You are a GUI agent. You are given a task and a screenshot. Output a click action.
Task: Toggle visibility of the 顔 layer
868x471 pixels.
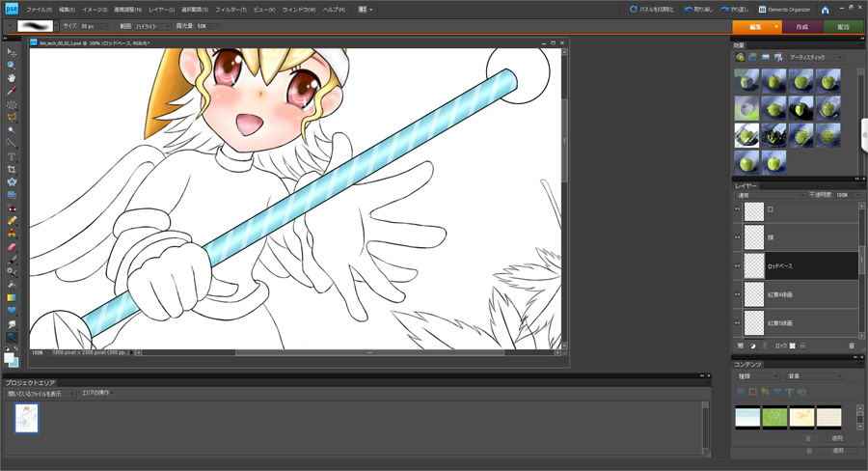(x=738, y=237)
